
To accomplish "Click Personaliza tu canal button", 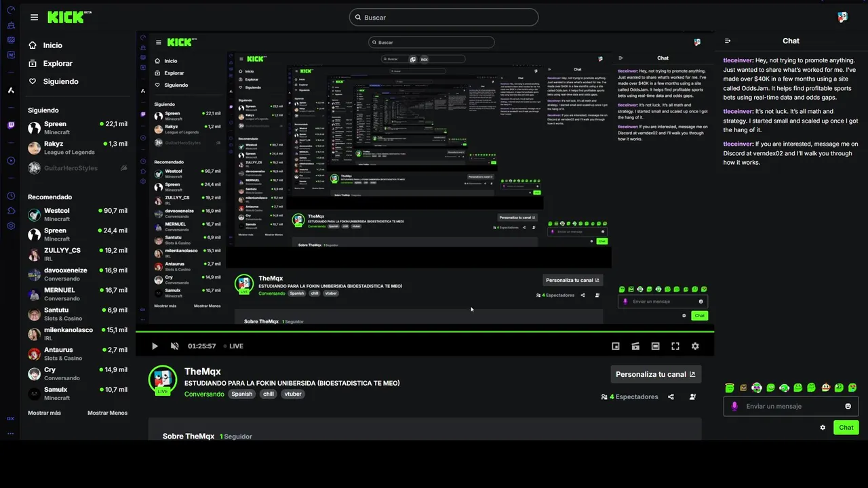I will pyautogui.click(x=656, y=374).
